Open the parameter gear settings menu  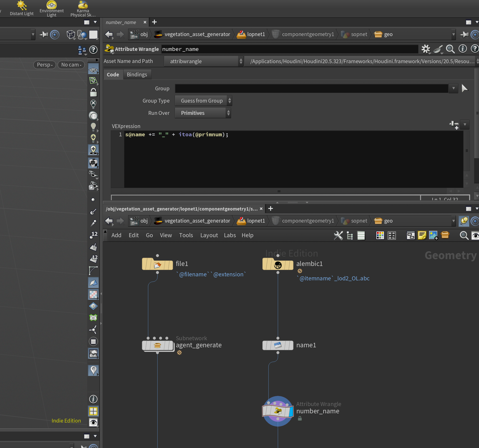click(425, 49)
